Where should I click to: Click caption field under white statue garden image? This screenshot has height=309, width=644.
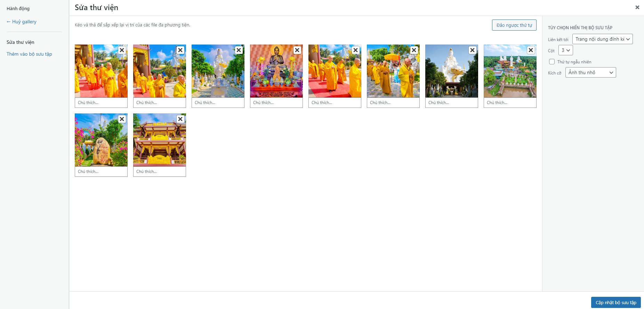[x=218, y=103]
